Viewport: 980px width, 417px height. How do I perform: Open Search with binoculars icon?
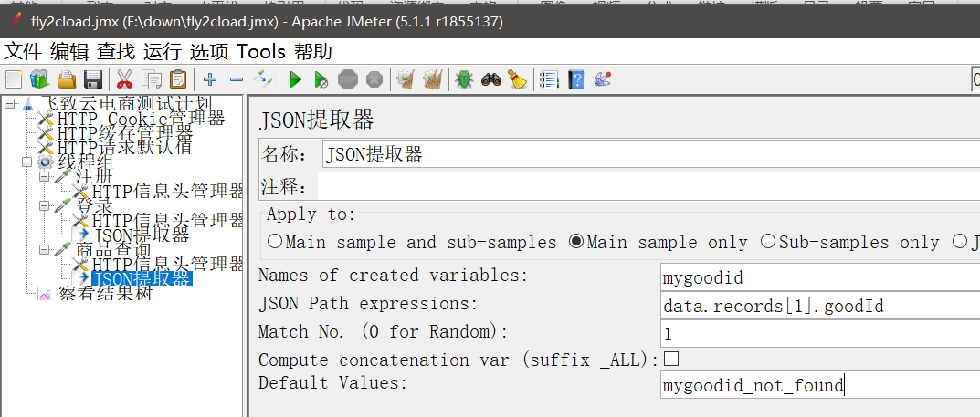click(490, 79)
